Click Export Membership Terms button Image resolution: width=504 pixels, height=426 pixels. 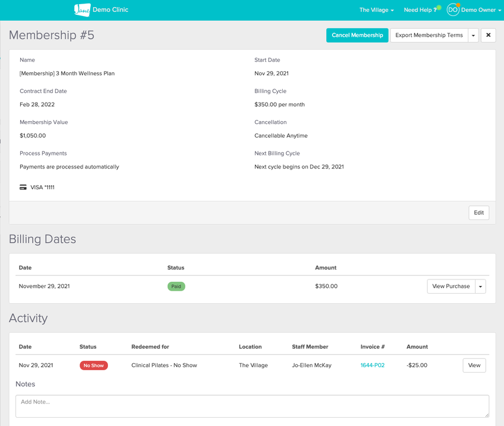[429, 36]
